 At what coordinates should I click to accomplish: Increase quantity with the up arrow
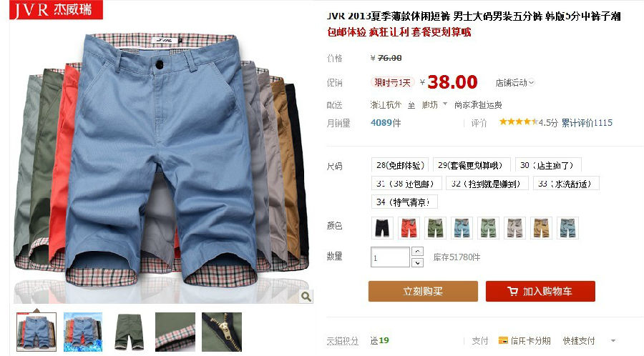coord(417,252)
